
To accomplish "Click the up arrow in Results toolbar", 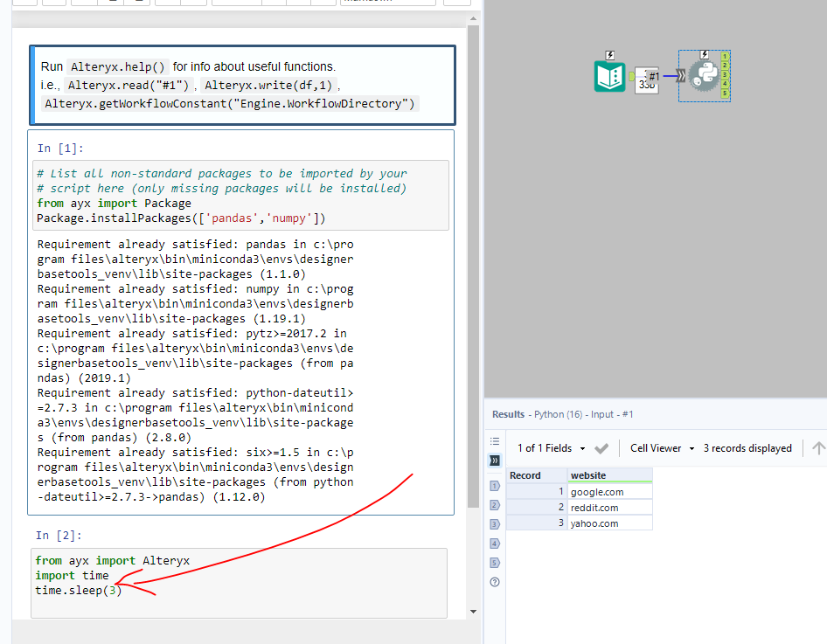I will pyautogui.click(x=818, y=448).
